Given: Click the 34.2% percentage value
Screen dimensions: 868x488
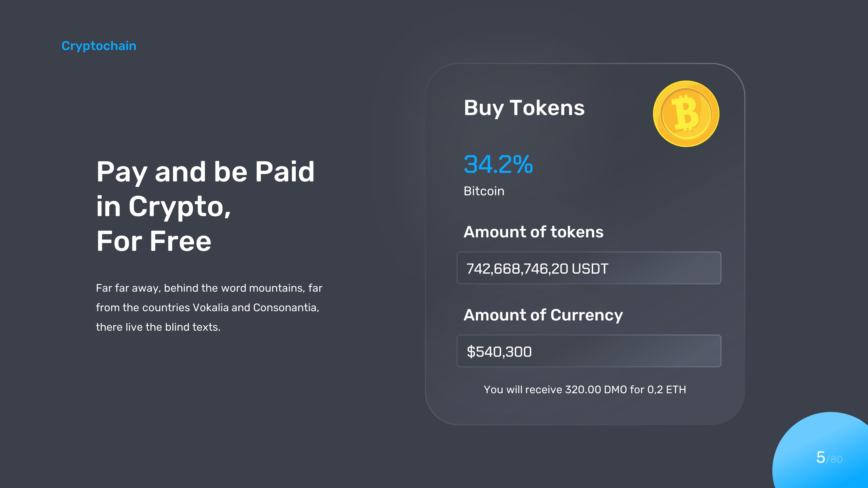Looking at the screenshot, I should coord(498,164).
